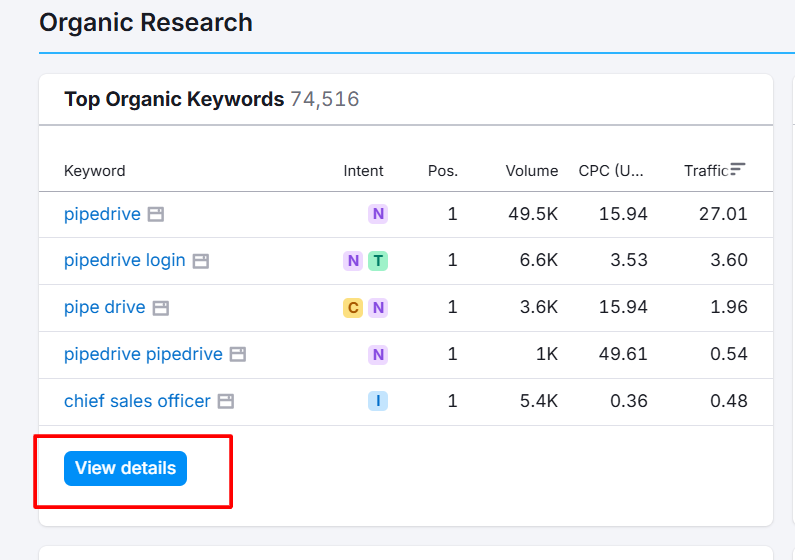View SERP icon next to pipedrive pipedrive

pyautogui.click(x=238, y=354)
